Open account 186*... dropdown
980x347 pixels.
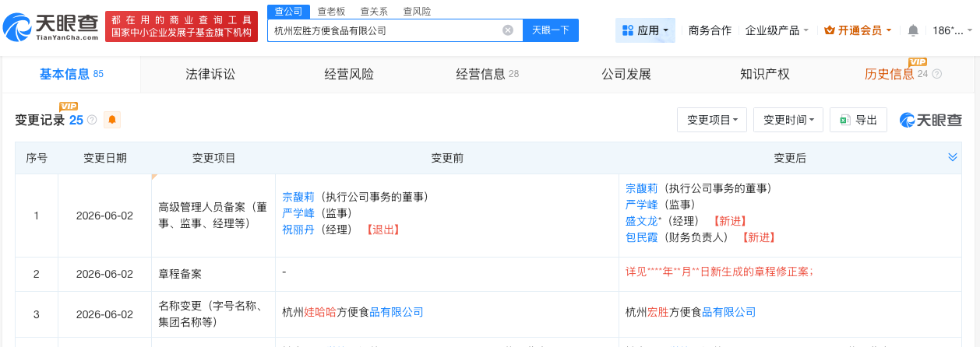coord(953,30)
